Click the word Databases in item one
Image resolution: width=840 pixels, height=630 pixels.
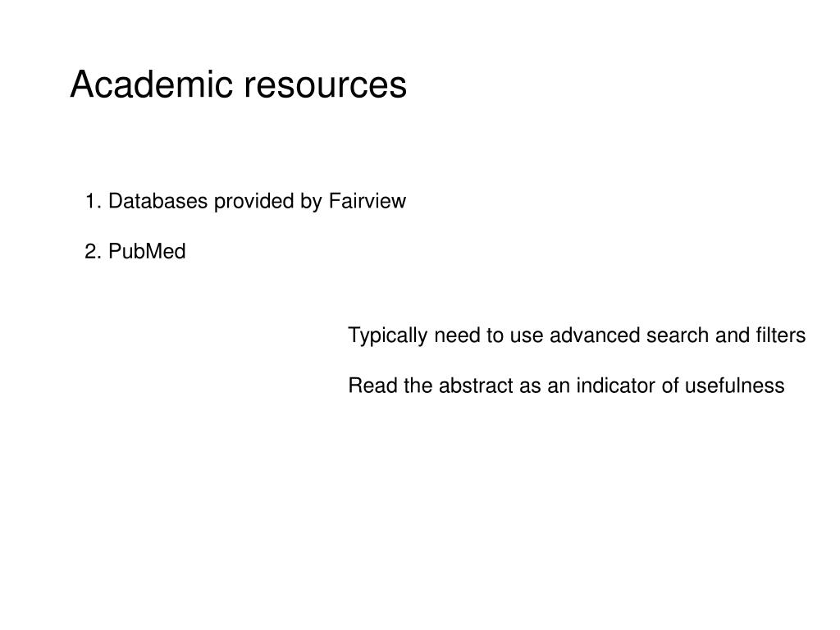point(158,201)
